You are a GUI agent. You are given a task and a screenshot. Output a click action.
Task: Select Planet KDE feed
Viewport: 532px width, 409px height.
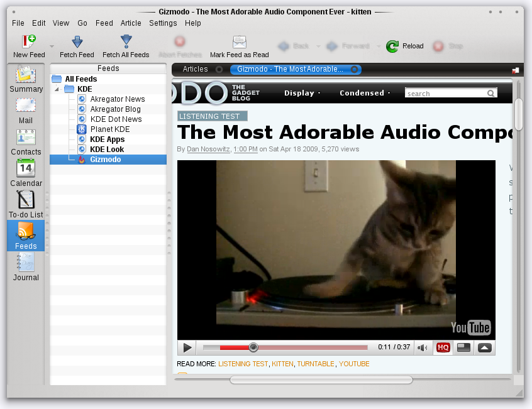[x=110, y=129]
